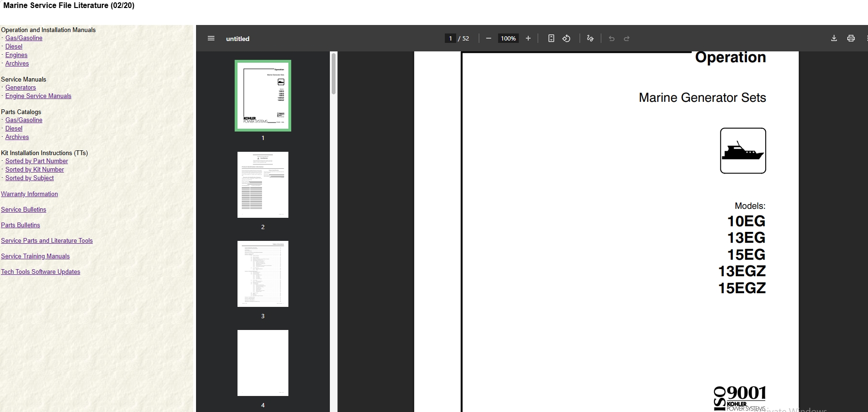
Task: Click the 'Models:' label on the page
Action: click(750, 206)
